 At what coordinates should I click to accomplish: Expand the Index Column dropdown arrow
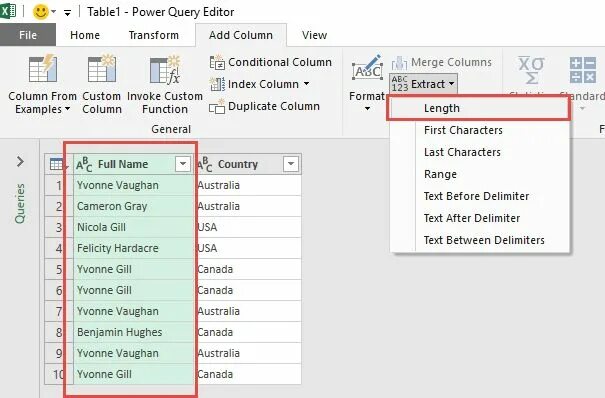coord(306,84)
